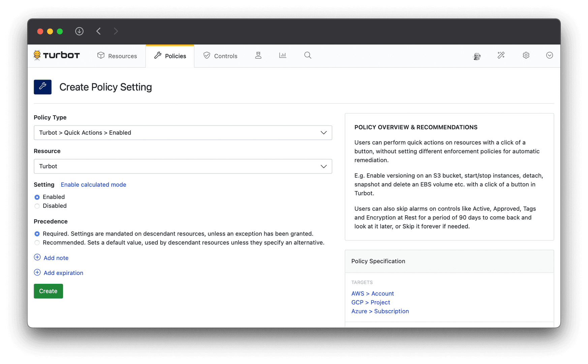Click the TARGETS label
Image resolution: width=588 pixels, height=364 pixels.
tap(362, 282)
